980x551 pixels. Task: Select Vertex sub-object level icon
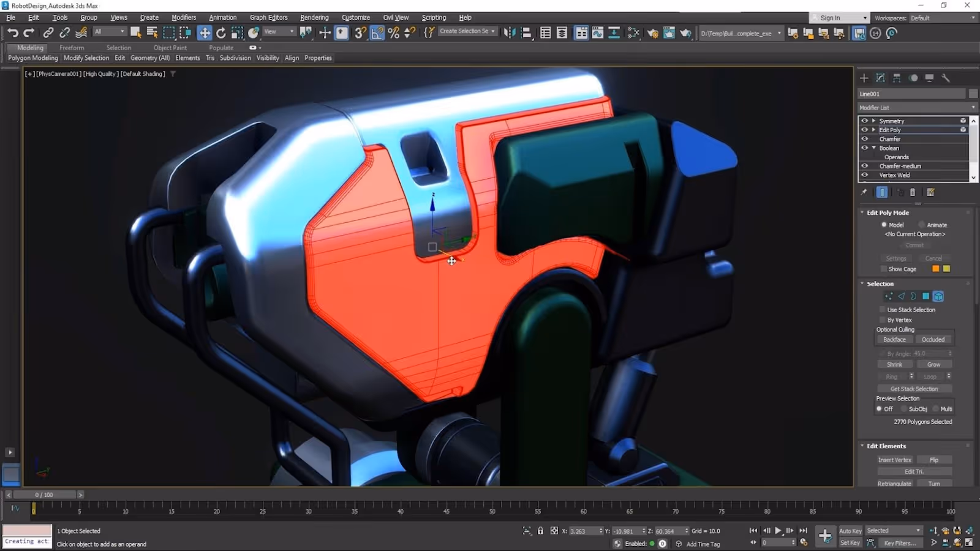[x=889, y=296]
